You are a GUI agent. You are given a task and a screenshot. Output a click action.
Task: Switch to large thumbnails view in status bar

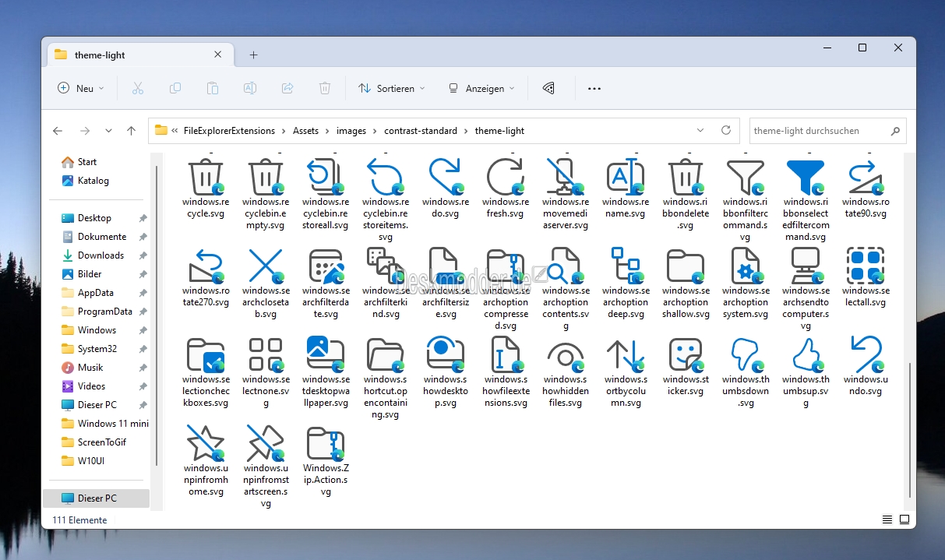click(x=904, y=519)
